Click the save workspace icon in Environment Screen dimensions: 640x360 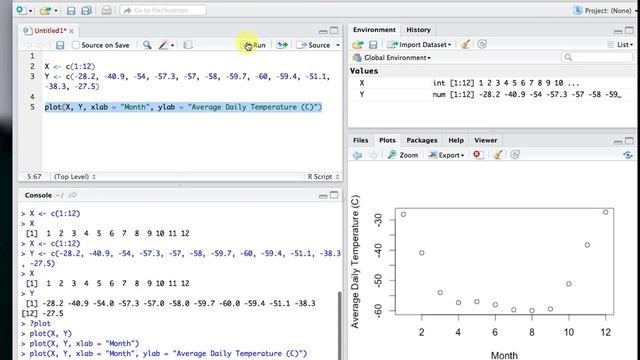pos(373,44)
